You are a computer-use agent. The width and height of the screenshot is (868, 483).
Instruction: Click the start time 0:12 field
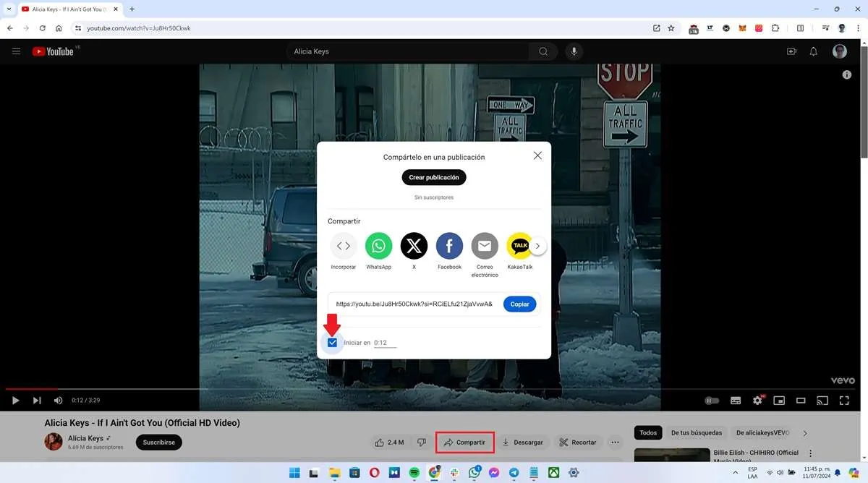384,343
